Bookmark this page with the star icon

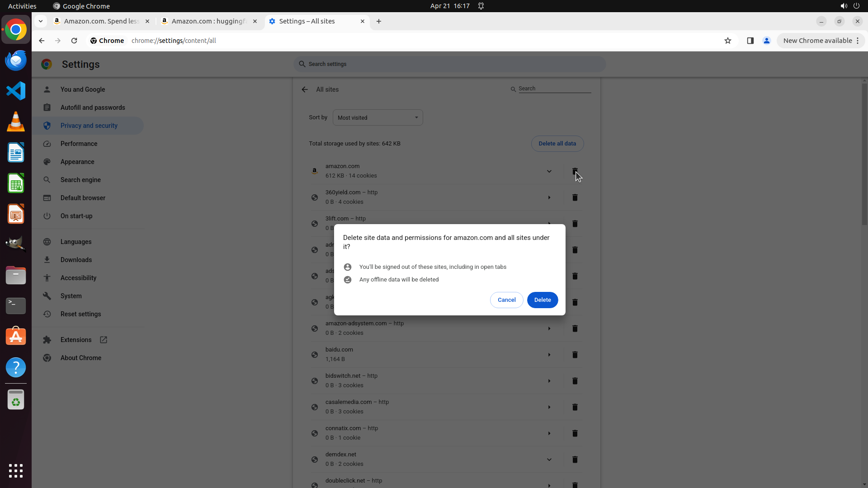[x=727, y=41]
